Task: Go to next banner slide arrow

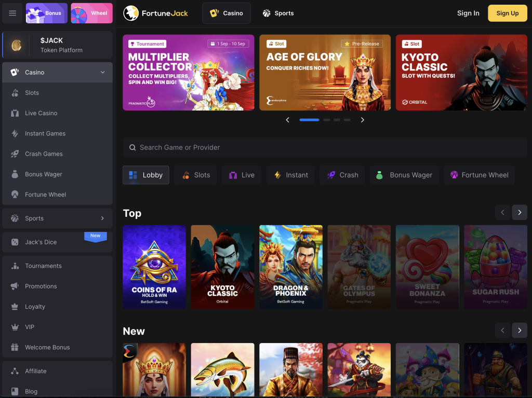Action: point(362,120)
